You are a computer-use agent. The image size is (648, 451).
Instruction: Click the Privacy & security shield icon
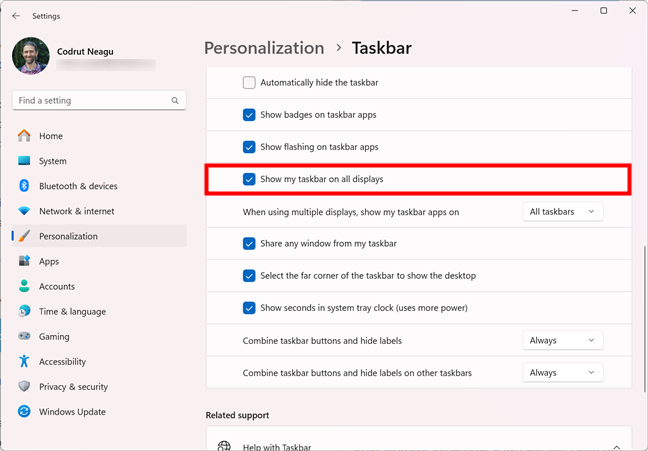tap(24, 387)
